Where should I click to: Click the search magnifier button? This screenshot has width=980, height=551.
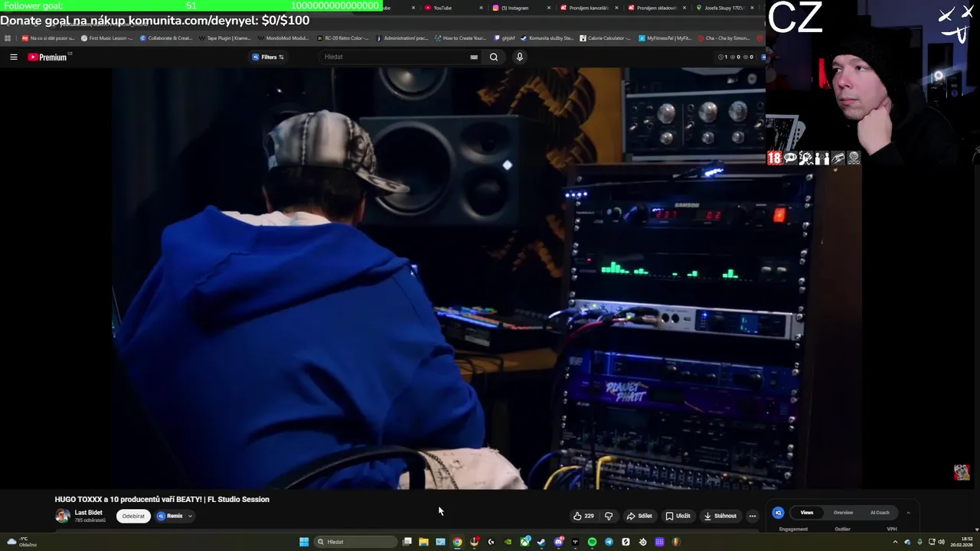coord(494,57)
